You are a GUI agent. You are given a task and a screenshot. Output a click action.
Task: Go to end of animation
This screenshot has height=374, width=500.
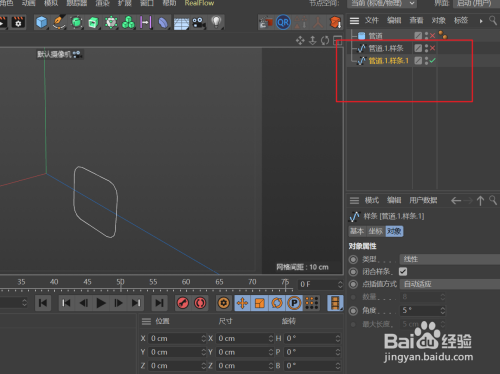(x=159, y=303)
